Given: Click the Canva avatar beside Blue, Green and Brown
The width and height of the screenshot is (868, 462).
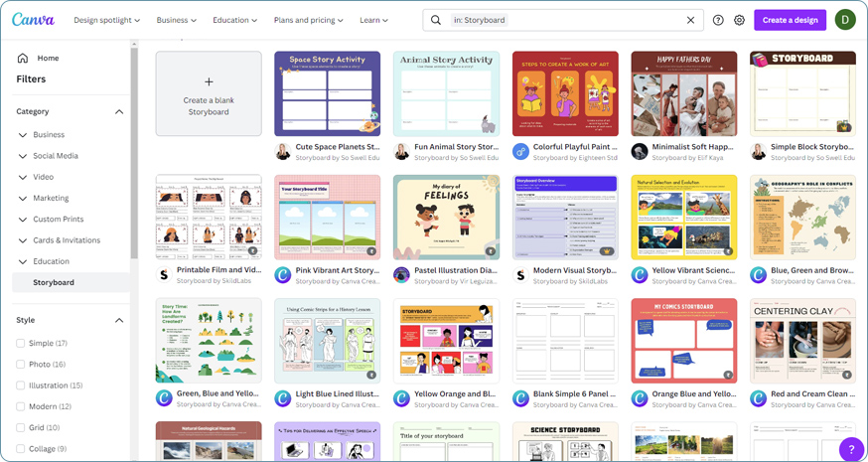Looking at the screenshot, I should point(759,275).
